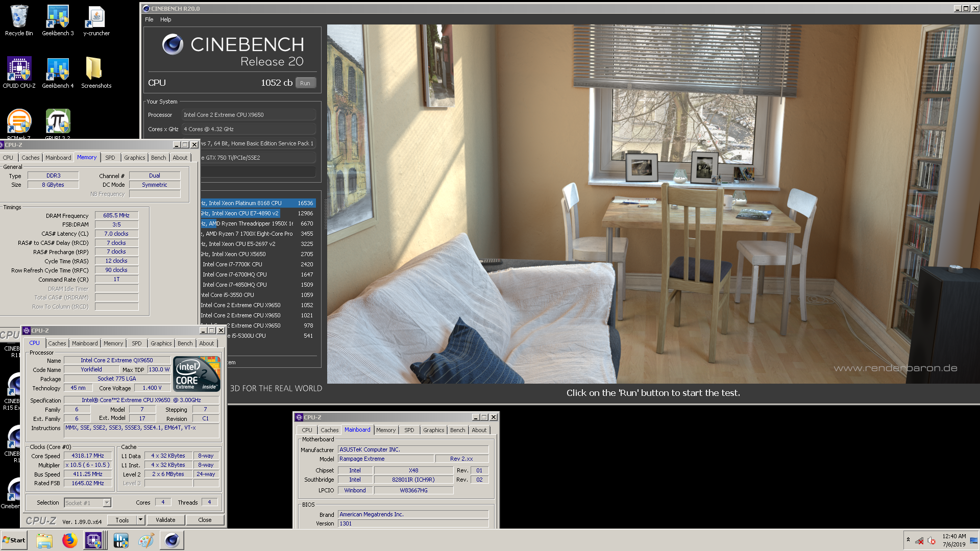The width and height of the screenshot is (980, 551).
Task: Open Graphics tab in the CPU tab window
Action: click(x=161, y=343)
